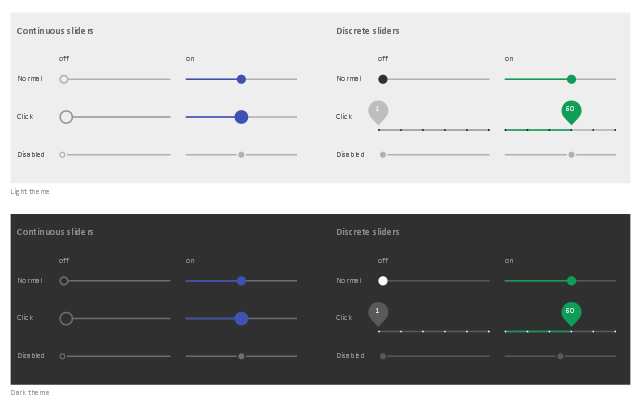640x410 pixels.
Task: Click light theme green value pin labeled 60
Action: (x=571, y=110)
